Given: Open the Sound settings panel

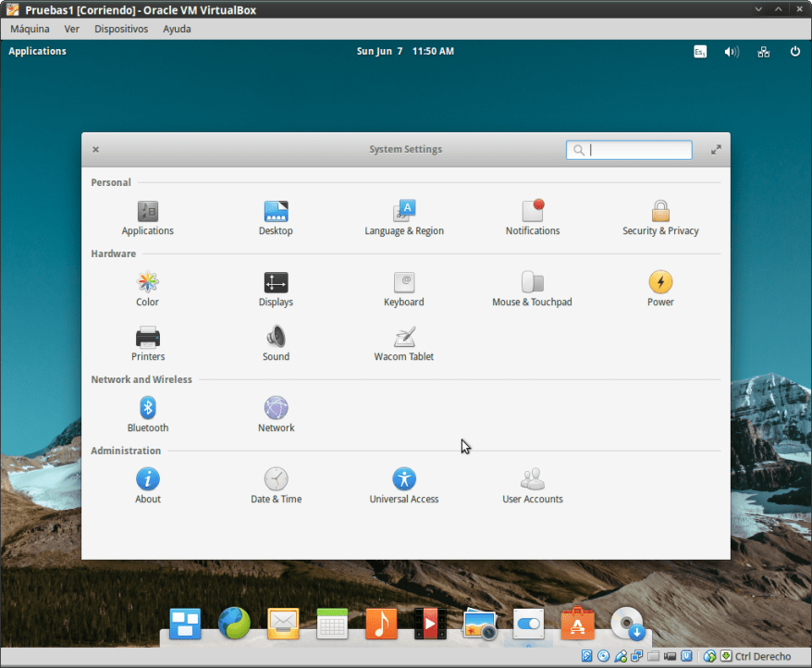Looking at the screenshot, I should click(276, 343).
